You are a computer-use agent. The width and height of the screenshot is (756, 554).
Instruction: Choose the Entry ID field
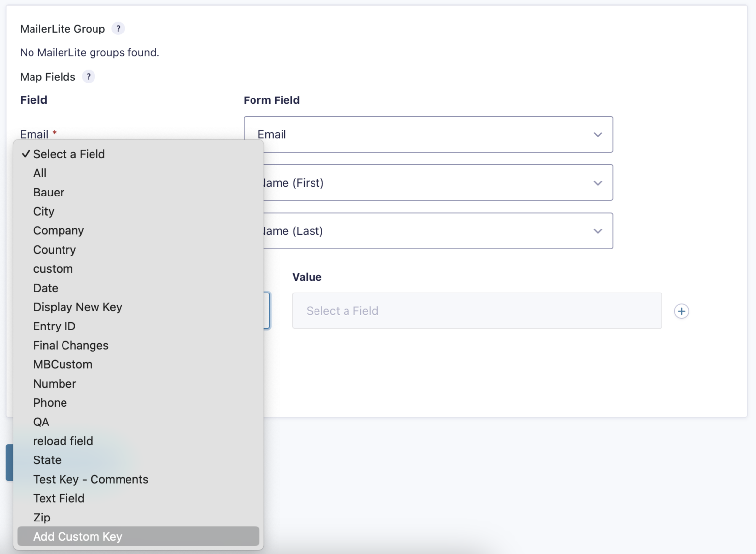(x=54, y=326)
